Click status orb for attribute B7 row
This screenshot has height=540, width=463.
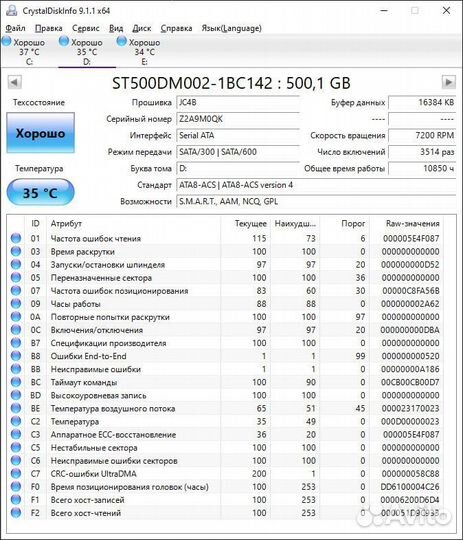pos(16,343)
